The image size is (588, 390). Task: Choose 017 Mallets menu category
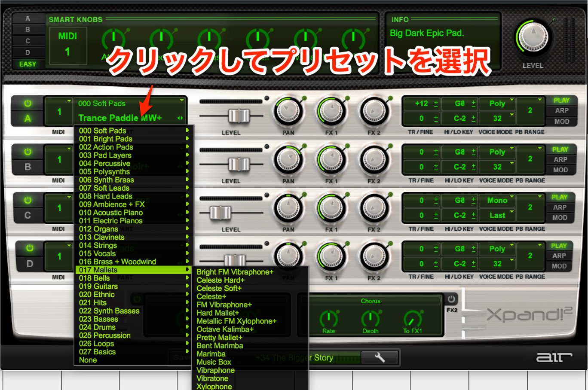click(134, 270)
